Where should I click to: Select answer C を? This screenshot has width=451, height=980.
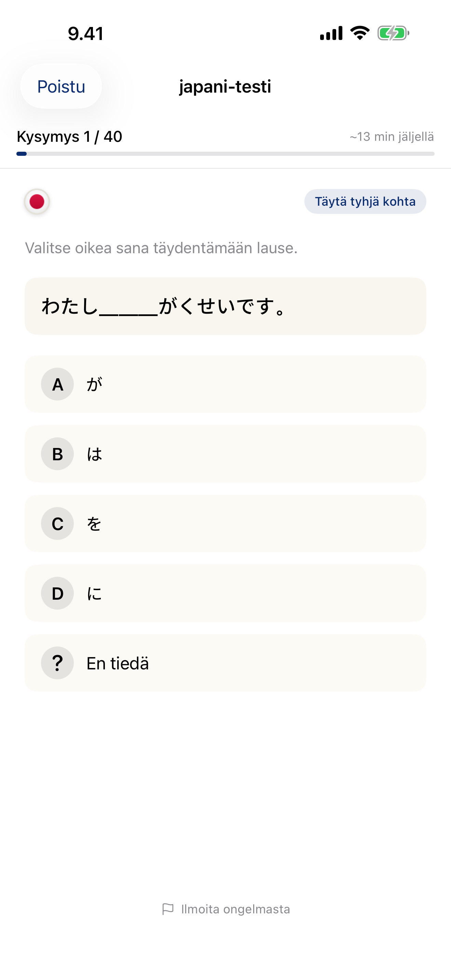(x=225, y=523)
